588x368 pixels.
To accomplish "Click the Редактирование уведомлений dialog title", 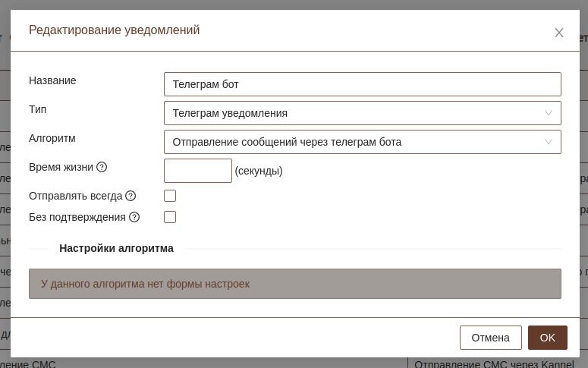I will pyautogui.click(x=114, y=30).
